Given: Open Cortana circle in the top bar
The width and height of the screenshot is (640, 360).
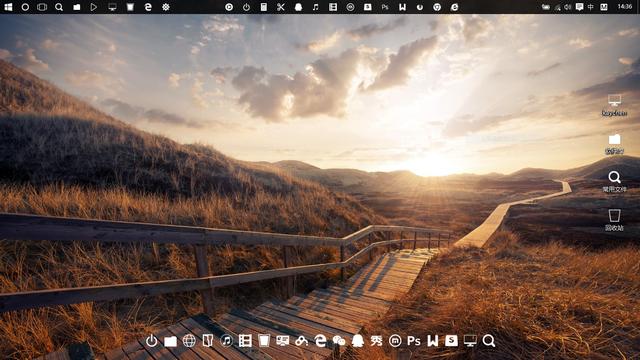Looking at the screenshot, I should pyautogui.click(x=25, y=7).
